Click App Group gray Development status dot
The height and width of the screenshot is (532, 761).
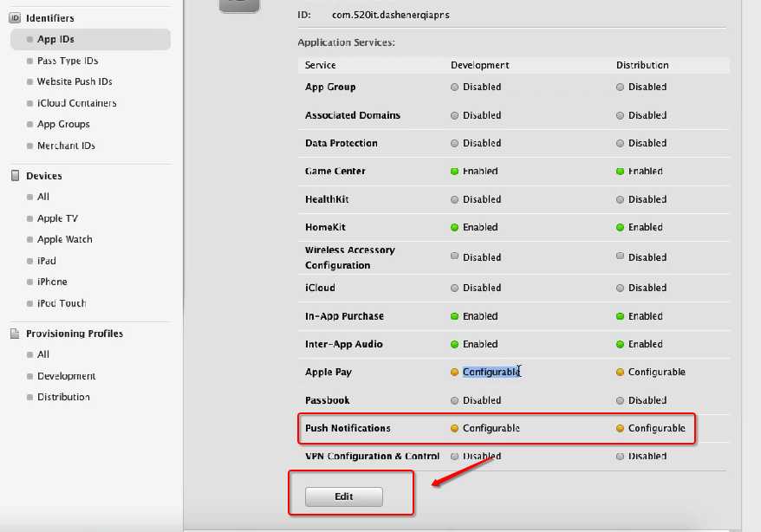click(455, 88)
